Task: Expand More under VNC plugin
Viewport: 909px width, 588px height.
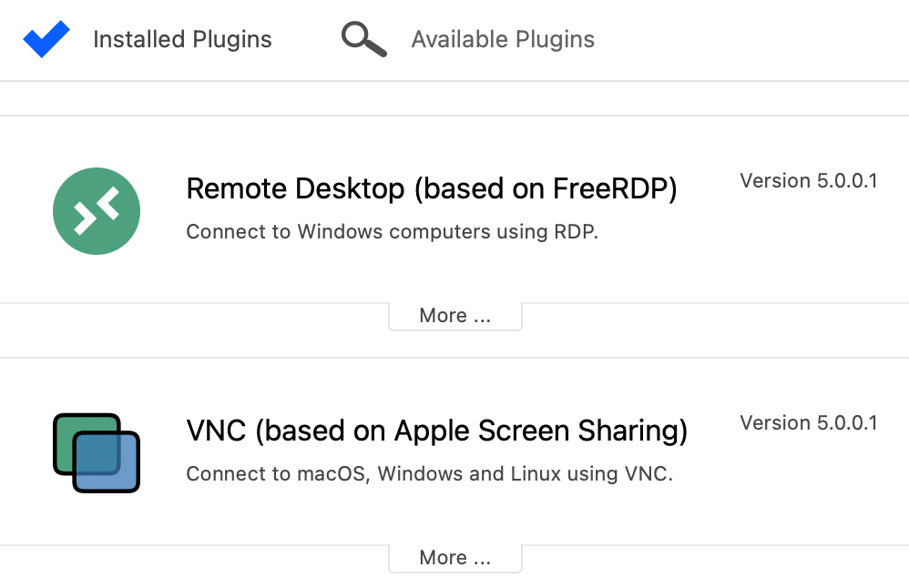Action: tap(455, 558)
